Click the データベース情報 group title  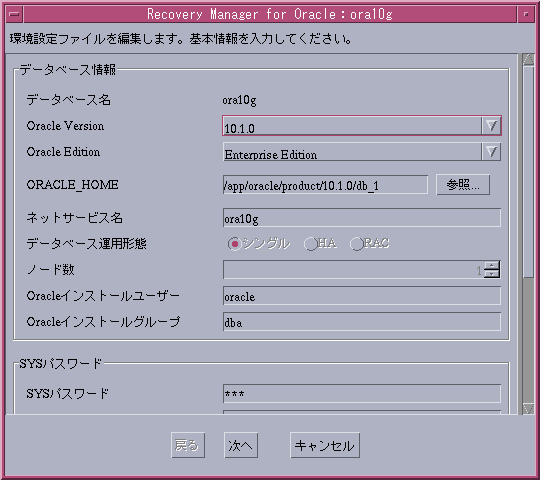[68, 70]
